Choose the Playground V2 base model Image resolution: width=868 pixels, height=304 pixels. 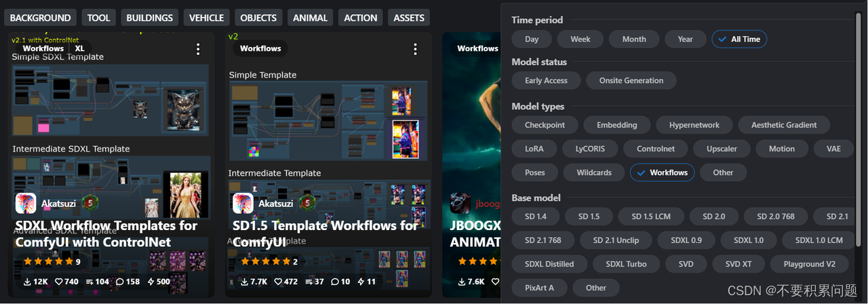coord(810,264)
